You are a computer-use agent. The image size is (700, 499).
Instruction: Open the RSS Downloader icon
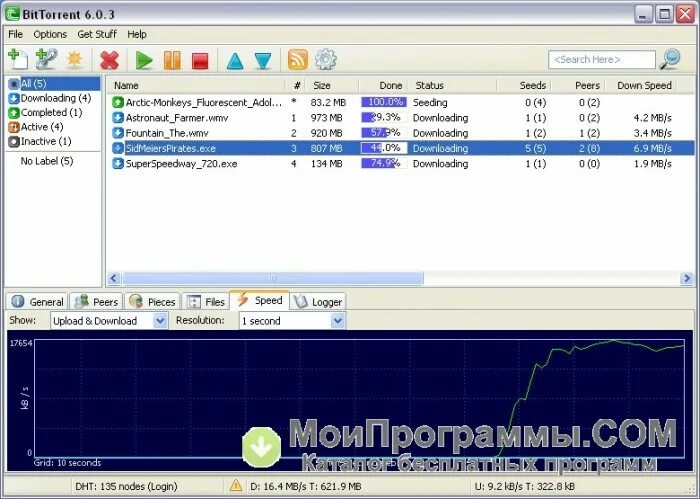(298, 60)
